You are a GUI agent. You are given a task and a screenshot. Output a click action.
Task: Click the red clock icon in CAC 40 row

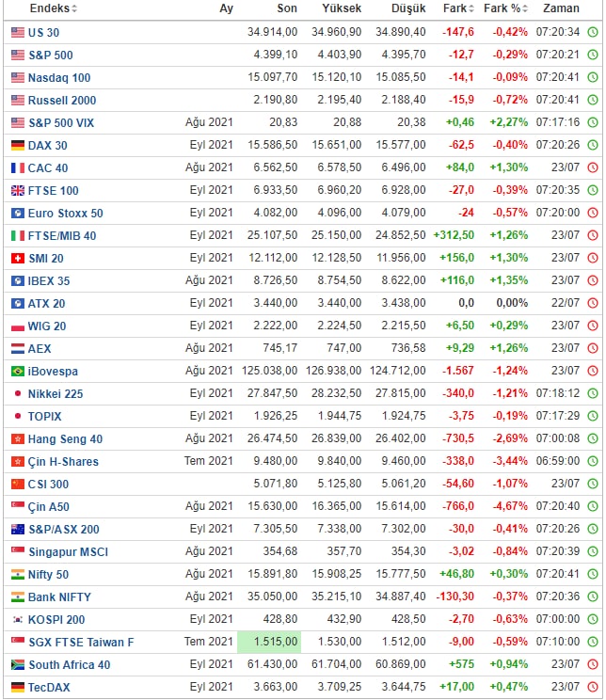pos(593,167)
